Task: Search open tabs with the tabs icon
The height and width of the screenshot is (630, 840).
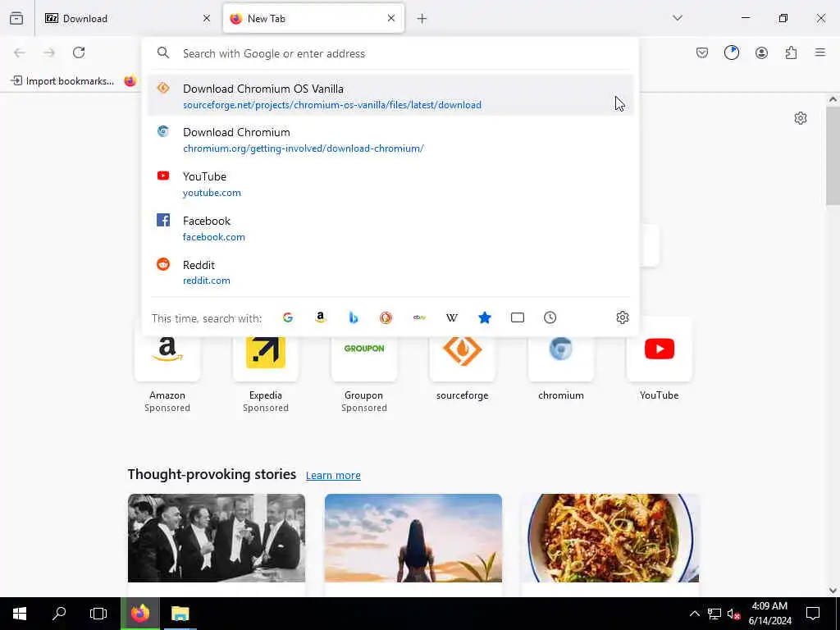Action: (518, 317)
